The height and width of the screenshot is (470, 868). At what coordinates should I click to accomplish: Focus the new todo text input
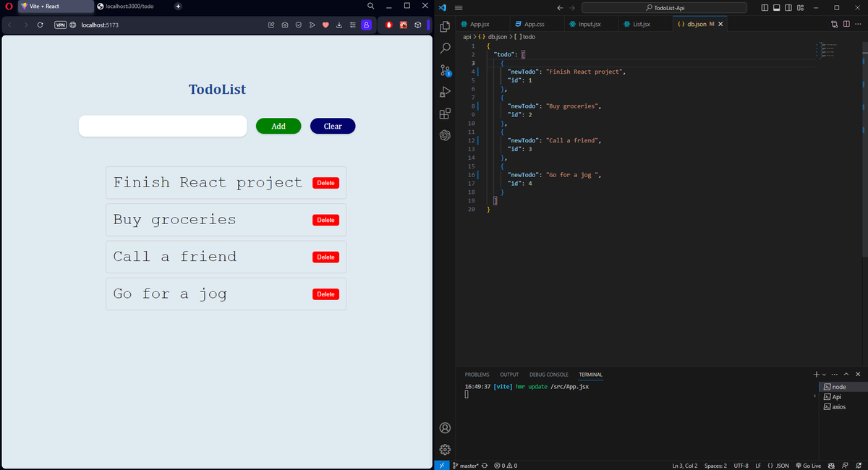[x=163, y=126]
